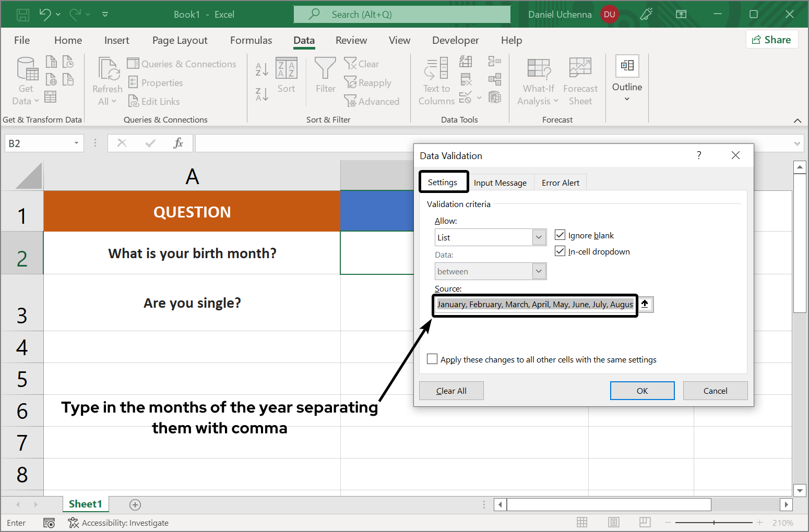This screenshot has width=809, height=532.
Task: Open the Data dropdown showing between
Action: (x=538, y=271)
